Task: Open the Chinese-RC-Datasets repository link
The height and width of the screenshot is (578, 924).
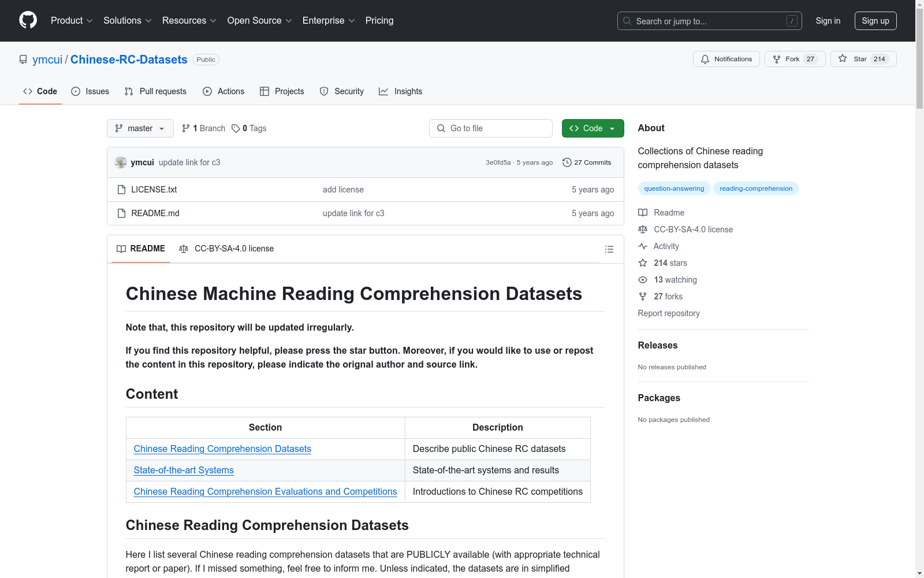Action: 129,60
